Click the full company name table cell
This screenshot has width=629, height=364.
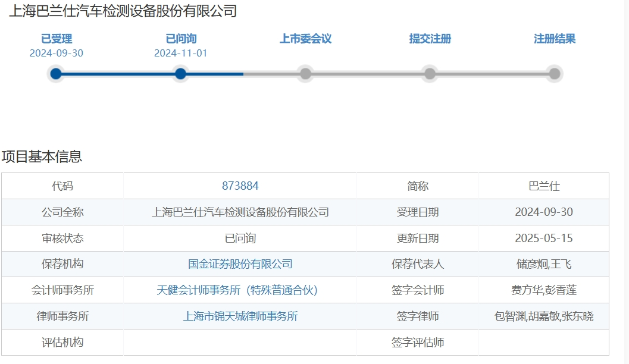tap(240, 212)
